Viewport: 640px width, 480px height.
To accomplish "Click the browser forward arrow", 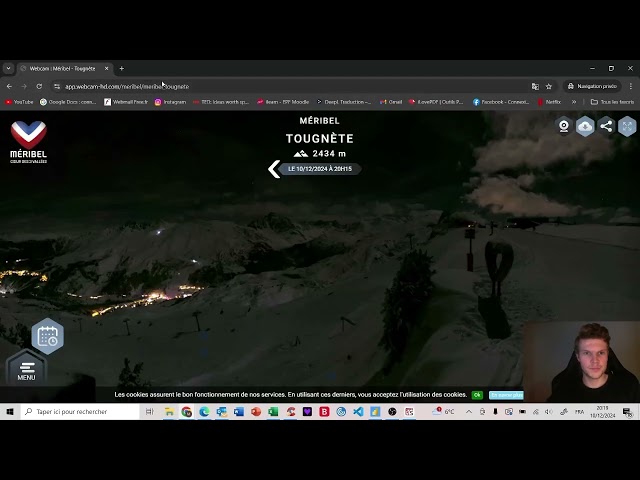I will click(x=24, y=87).
